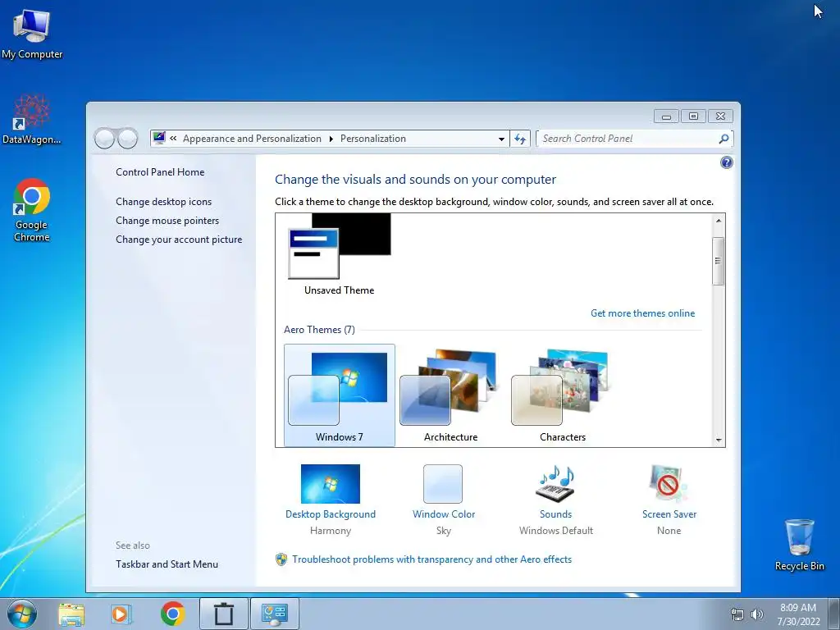Click the Forward navigation button
840x630 pixels.
click(127, 139)
